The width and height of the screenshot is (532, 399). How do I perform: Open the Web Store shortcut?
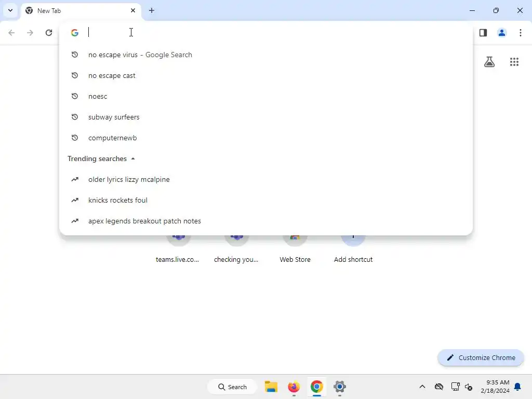pyautogui.click(x=295, y=249)
